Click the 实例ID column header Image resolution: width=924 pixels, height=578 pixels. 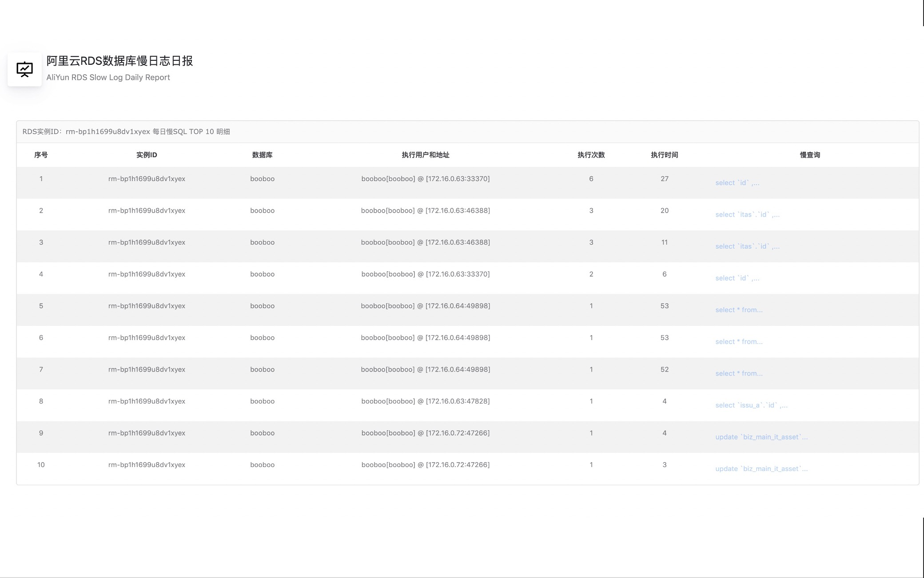tap(147, 155)
